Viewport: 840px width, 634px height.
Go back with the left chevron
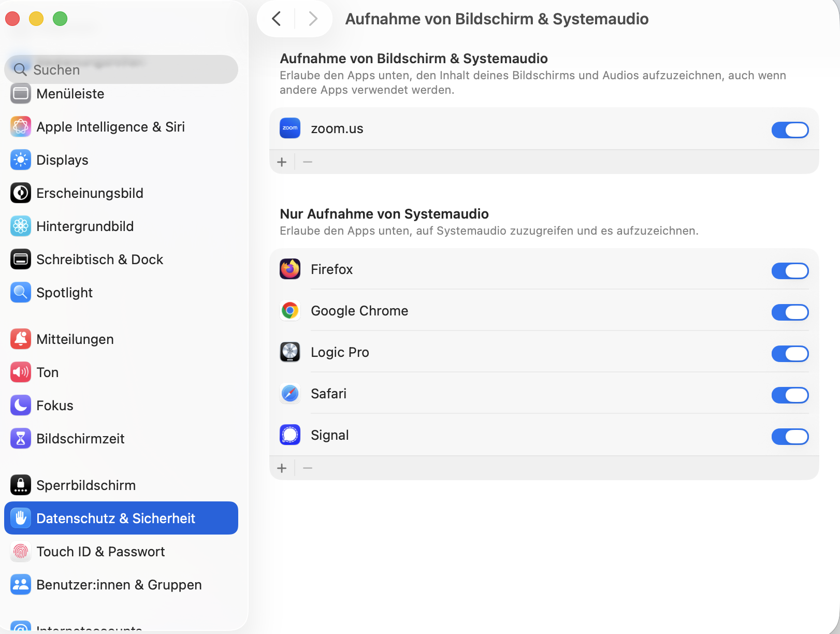[277, 19]
